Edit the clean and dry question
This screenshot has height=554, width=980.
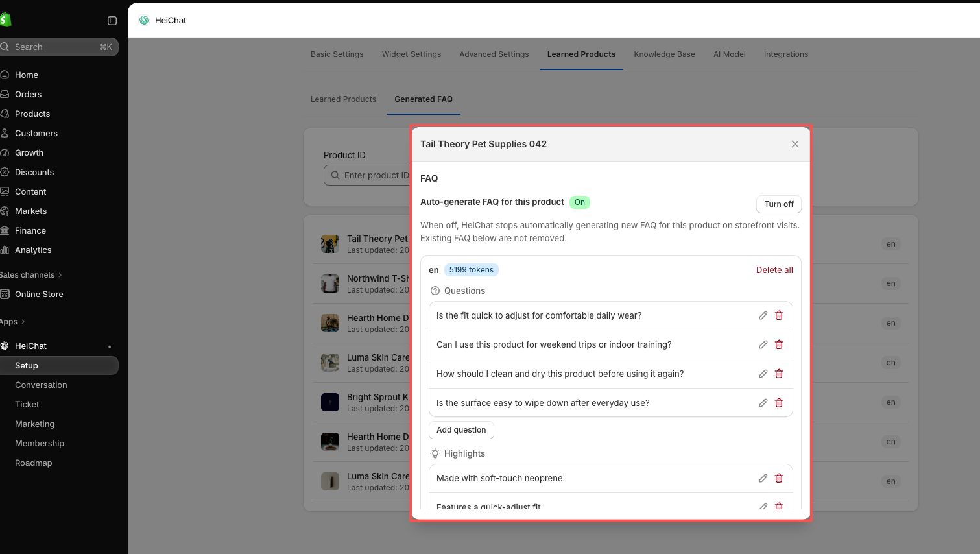(x=763, y=374)
